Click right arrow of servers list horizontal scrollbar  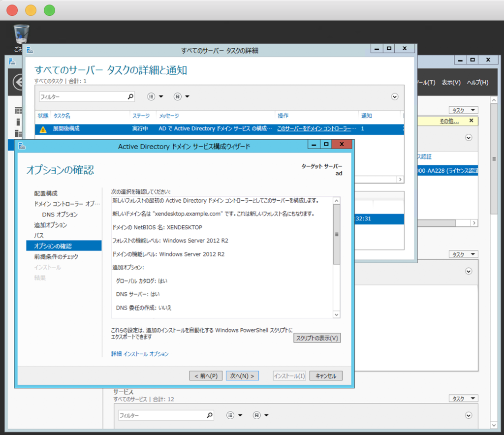(x=474, y=223)
